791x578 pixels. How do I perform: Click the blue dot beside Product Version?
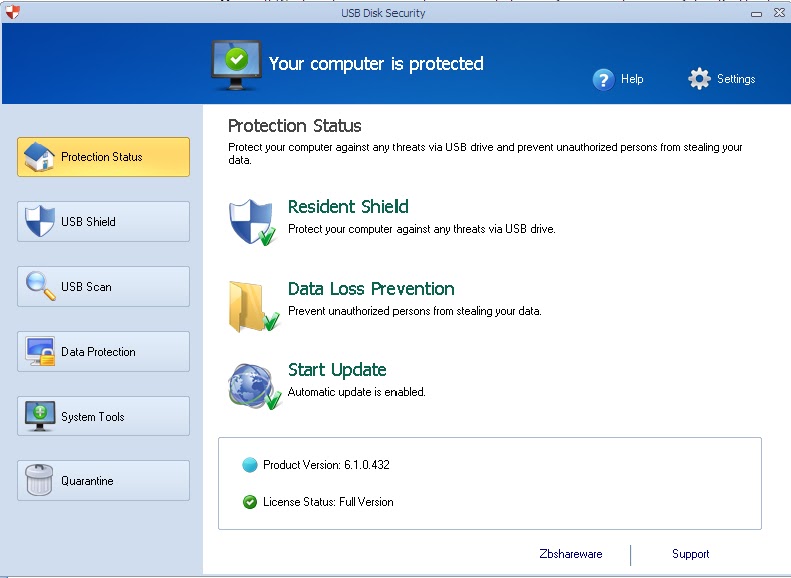(x=250, y=465)
